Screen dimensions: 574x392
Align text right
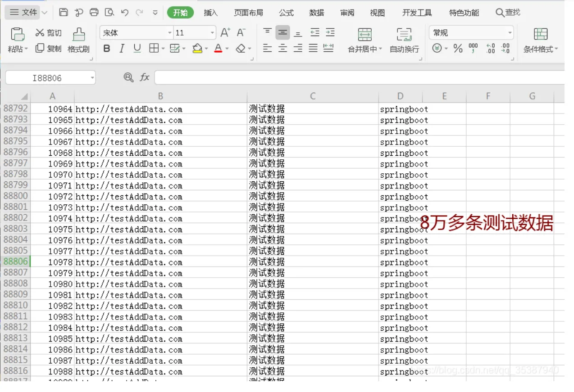point(298,48)
